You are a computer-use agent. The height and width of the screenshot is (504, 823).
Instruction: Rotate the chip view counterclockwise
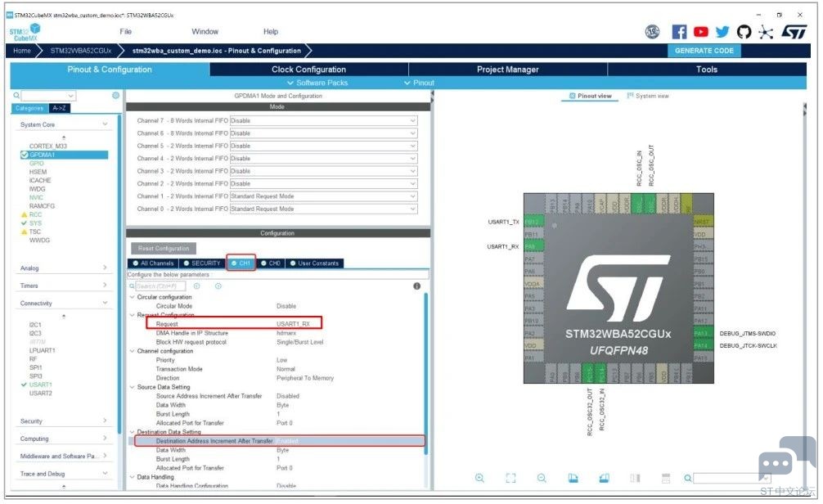click(604, 478)
